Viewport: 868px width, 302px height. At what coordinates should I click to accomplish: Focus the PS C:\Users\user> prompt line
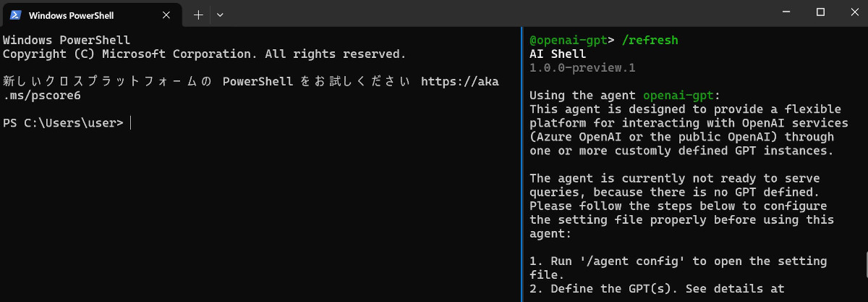(67, 122)
